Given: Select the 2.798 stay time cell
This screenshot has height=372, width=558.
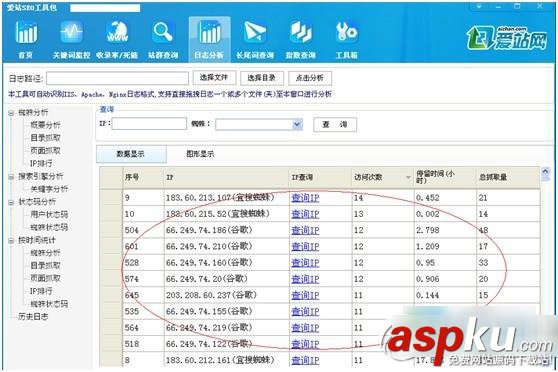Looking at the screenshot, I should coord(445,230).
